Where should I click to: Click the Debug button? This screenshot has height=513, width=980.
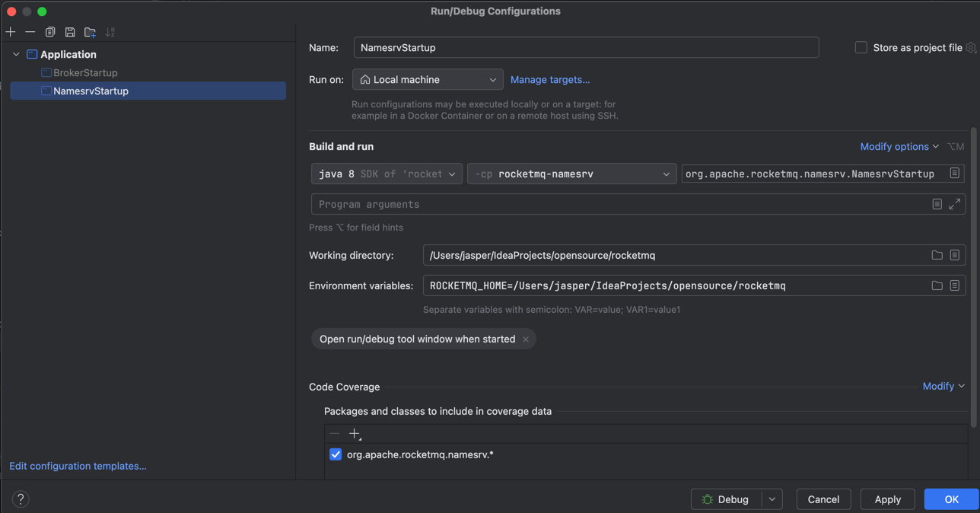click(x=727, y=499)
